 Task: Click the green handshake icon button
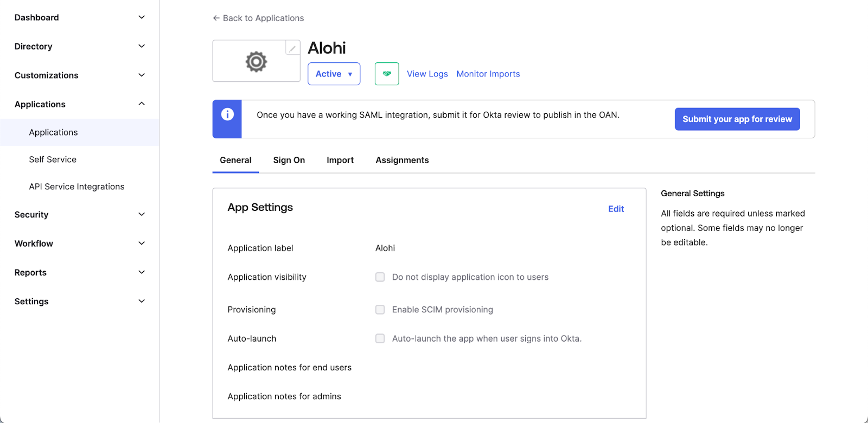[x=387, y=74]
